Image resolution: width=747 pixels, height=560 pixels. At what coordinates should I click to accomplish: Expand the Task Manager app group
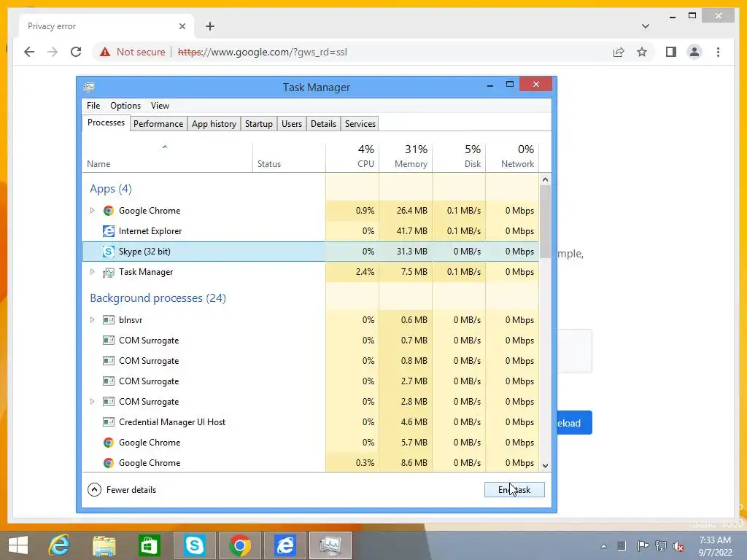(93, 272)
